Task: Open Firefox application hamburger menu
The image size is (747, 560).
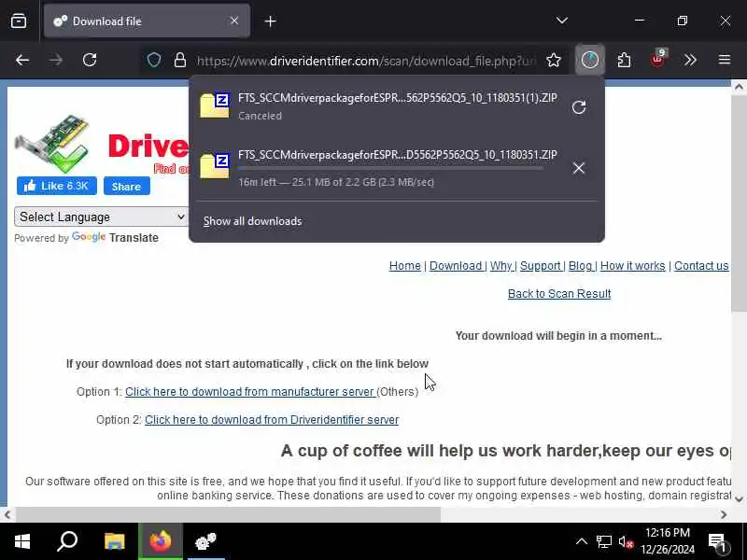Action: click(x=725, y=60)
